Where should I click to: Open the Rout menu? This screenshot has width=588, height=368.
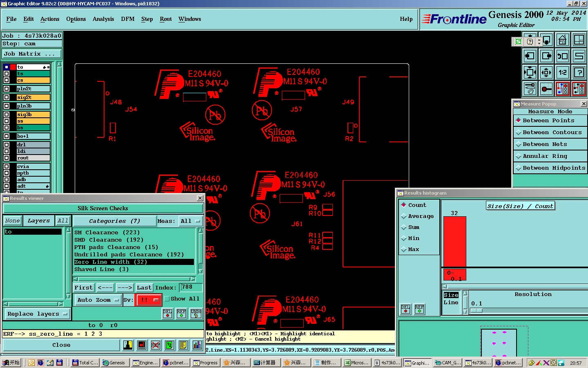click(x=166, y=19)
